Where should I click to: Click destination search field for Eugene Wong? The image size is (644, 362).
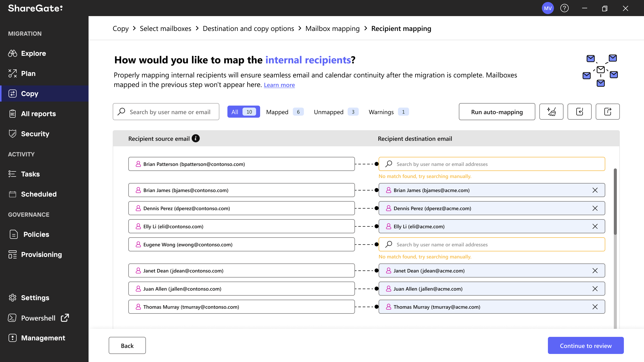coord(492,244)
